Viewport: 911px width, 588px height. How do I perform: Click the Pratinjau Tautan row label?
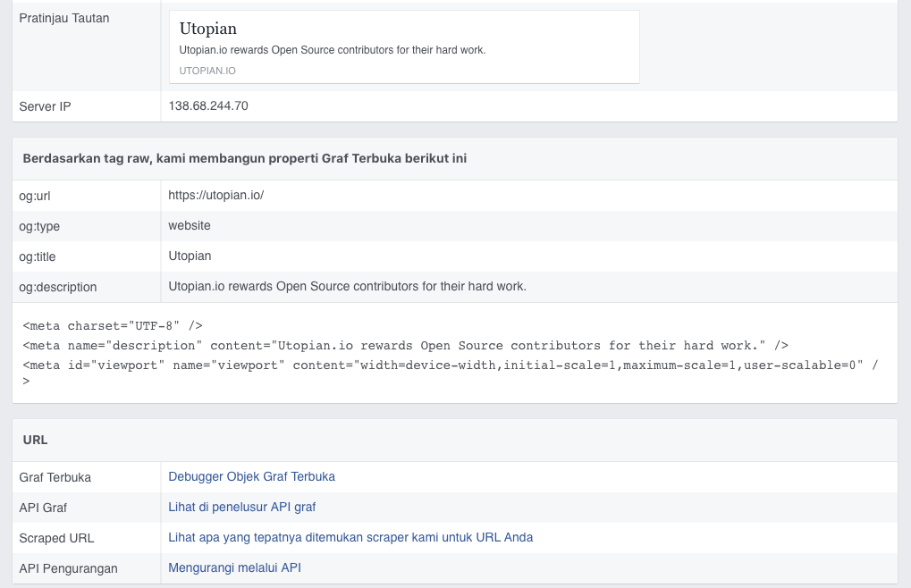pos(64,18)
